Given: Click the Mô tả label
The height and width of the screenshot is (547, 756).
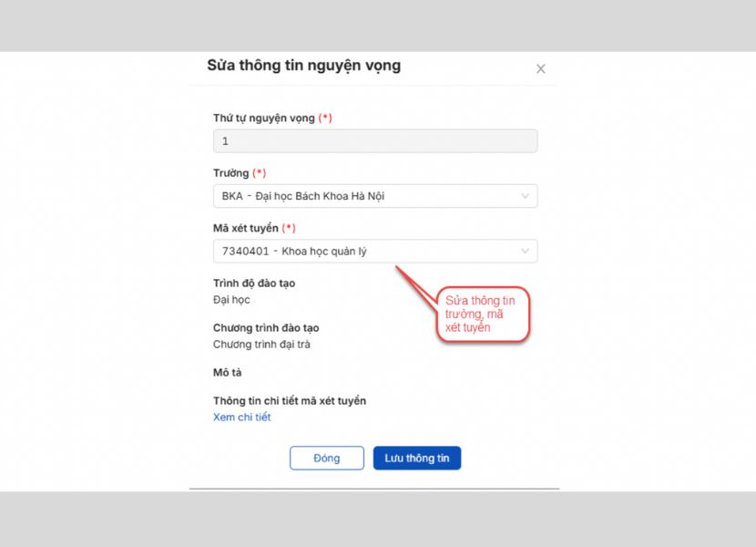Looking at the screenshot, I should 227,373.
